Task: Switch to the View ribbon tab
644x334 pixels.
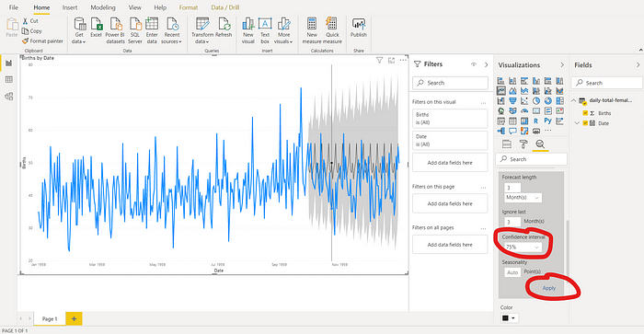Action: [134, 7]
